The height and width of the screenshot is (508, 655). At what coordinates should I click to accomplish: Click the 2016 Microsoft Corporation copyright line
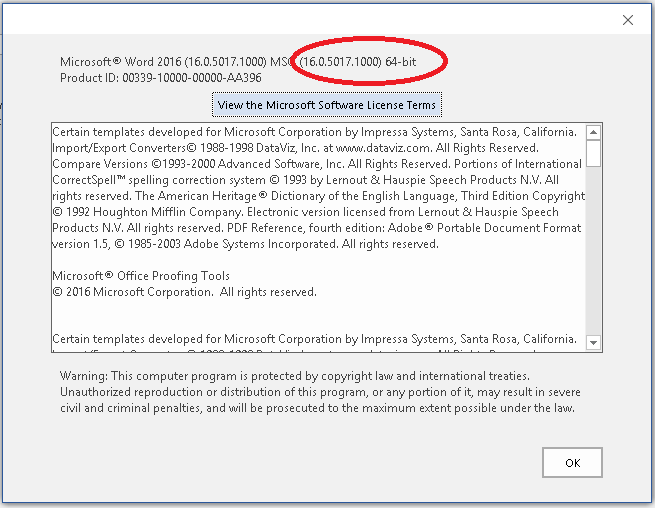point(185,292)
